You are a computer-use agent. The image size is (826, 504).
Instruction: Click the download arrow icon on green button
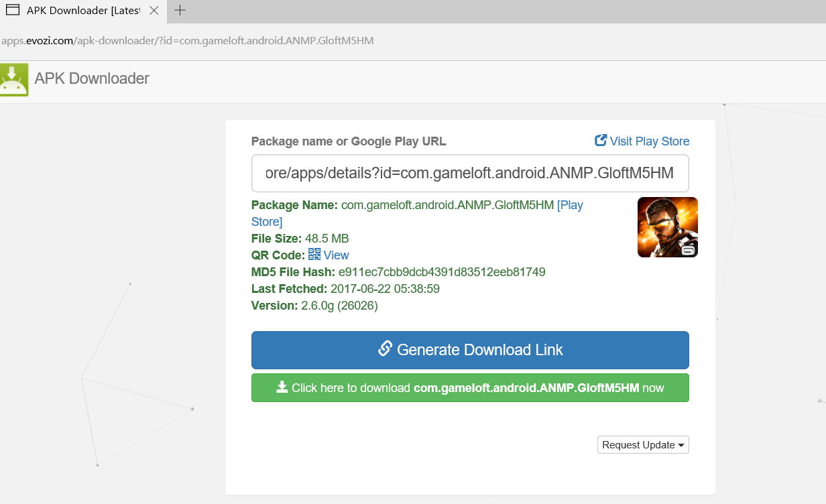(x=282, y=387)
